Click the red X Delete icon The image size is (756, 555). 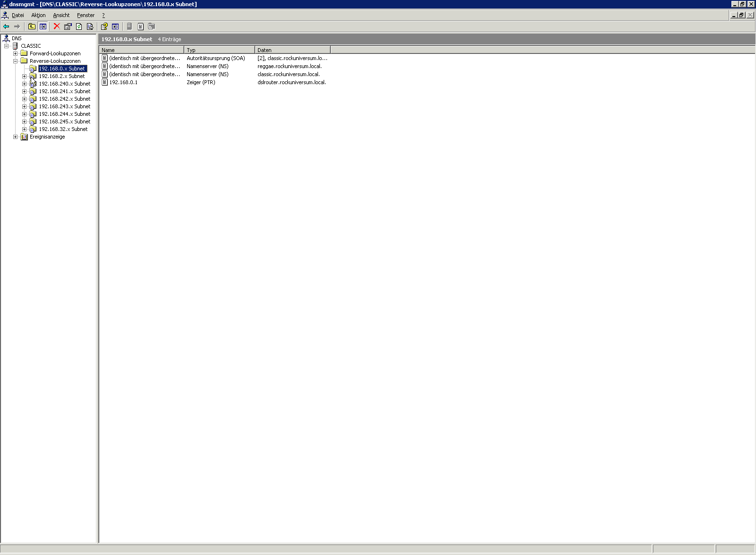57,26
